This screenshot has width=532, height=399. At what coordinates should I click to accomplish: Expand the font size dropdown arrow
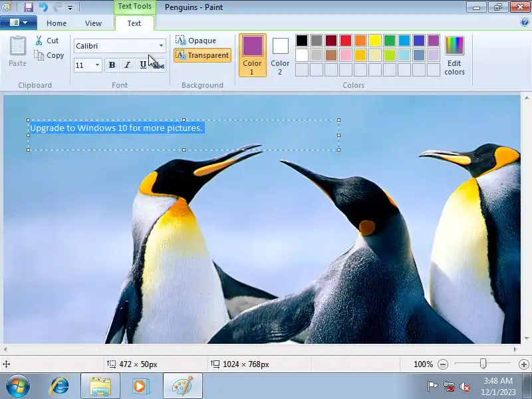[97, 65]
